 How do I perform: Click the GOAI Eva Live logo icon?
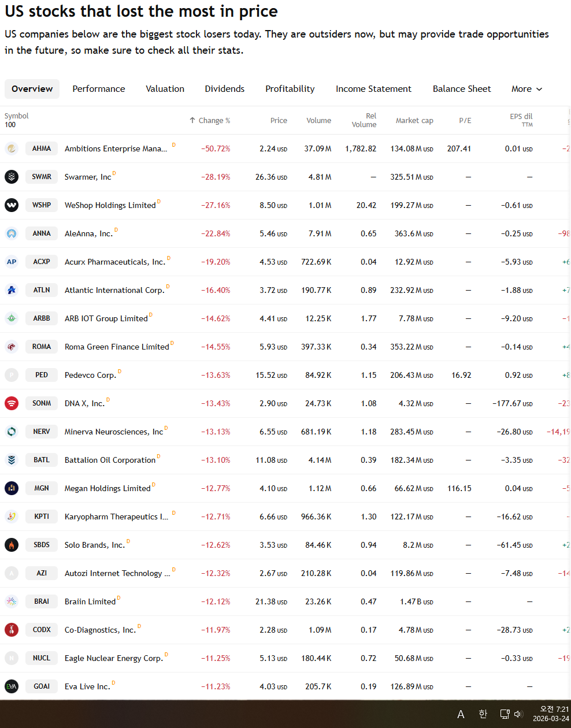12,686
